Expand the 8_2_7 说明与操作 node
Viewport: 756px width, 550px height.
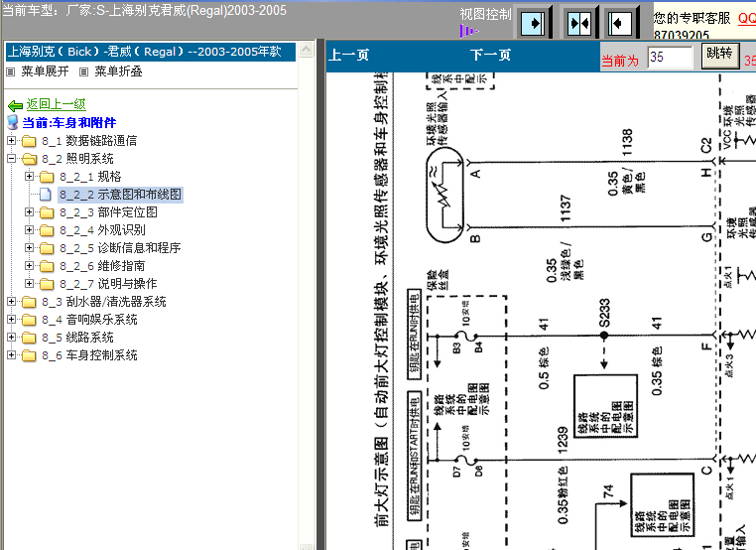click(x=30, y=283)
